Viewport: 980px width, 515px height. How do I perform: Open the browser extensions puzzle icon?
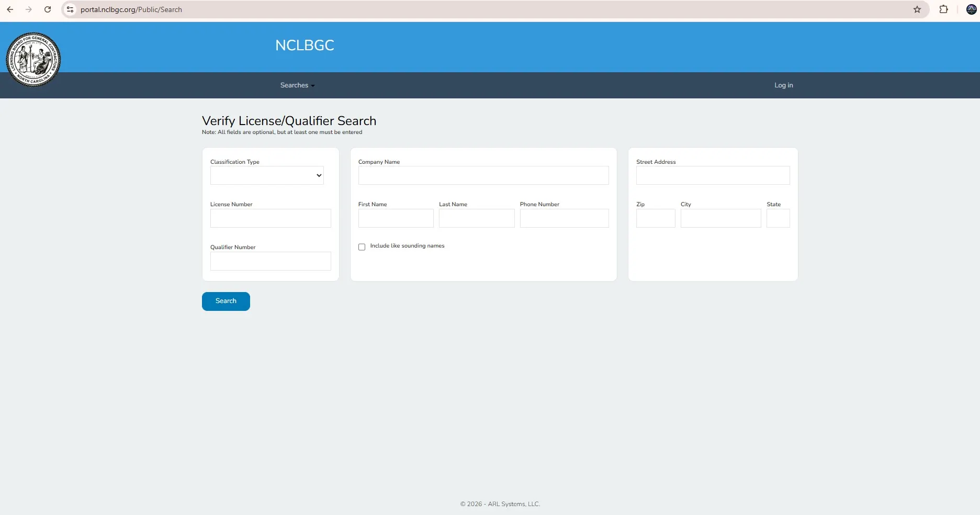pyautogui.click(x=944, y=9)
